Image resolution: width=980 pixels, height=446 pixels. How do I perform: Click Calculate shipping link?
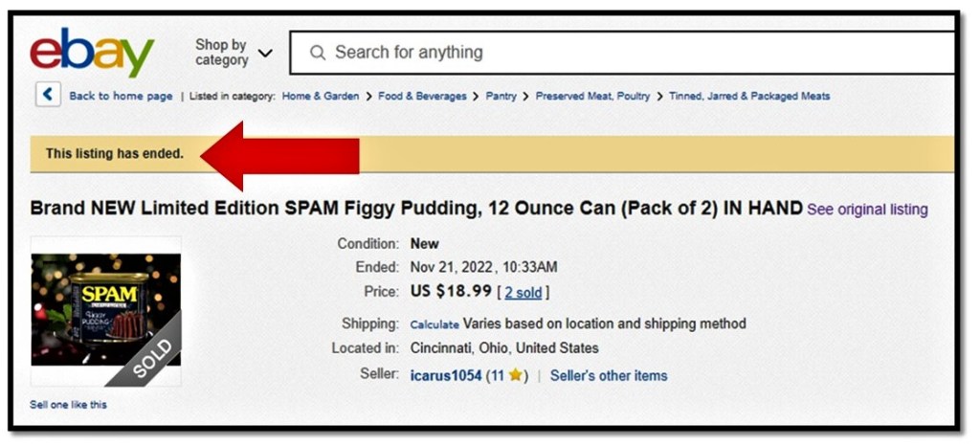tap(434, 324)
